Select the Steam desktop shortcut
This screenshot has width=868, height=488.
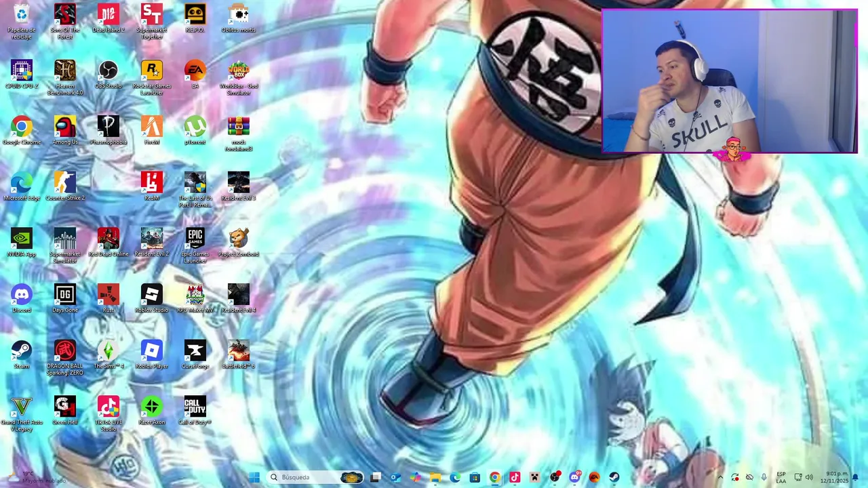[x=22, y=354]
